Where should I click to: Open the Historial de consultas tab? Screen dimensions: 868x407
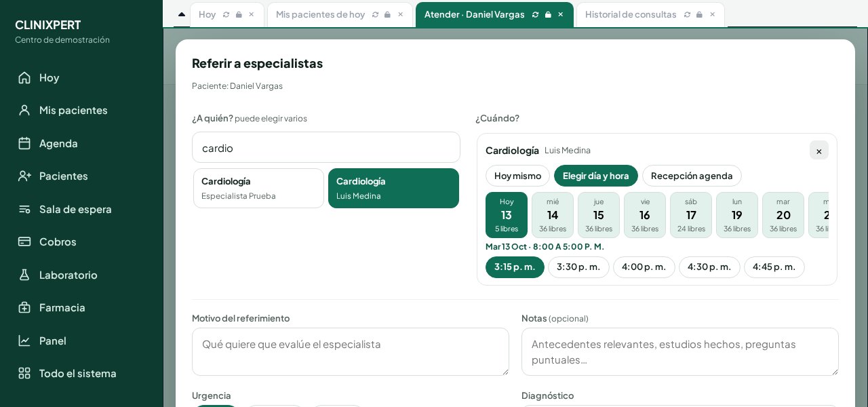point(631,14)
